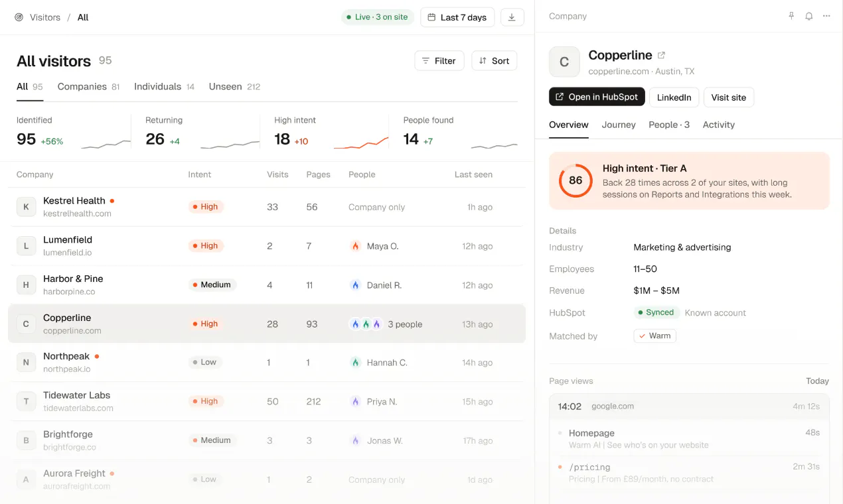The height and width of the screenshot is (504, 843).
Task: Click Priya N. purple flame icon
Action: [355, 401]
